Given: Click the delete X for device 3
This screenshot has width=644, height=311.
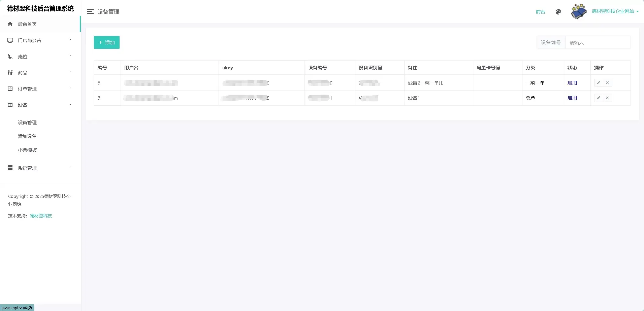Looking at the screenshot, I should point(607,98).
